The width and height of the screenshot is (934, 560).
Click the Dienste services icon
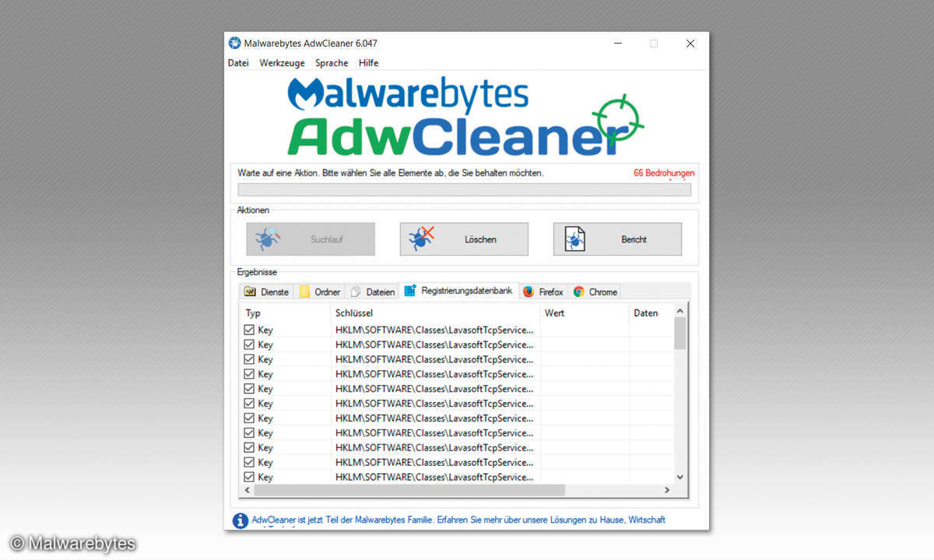[250, 292]
